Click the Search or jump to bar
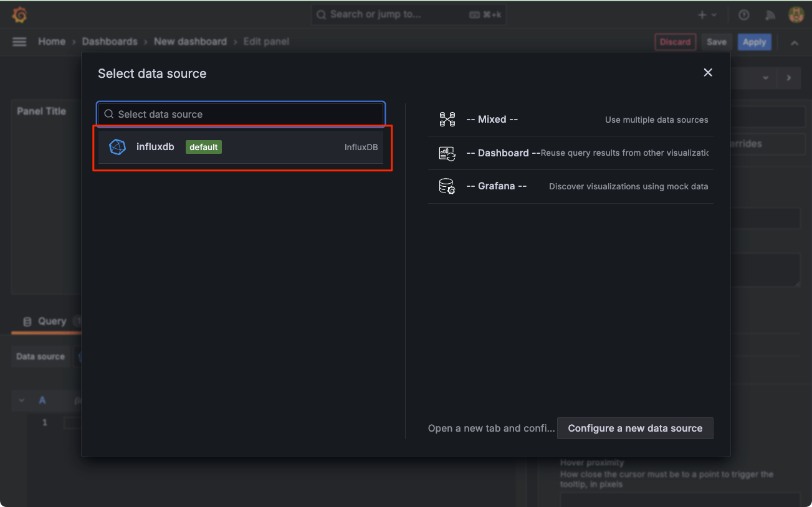Image resolution: width=812 pixels, height=507 pixels. (x=408, y=14)
